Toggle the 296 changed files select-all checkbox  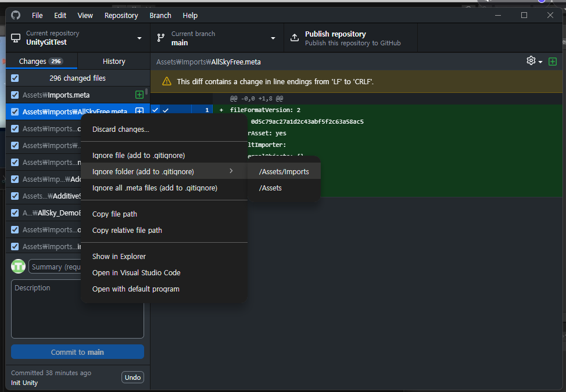click(15, 78)
